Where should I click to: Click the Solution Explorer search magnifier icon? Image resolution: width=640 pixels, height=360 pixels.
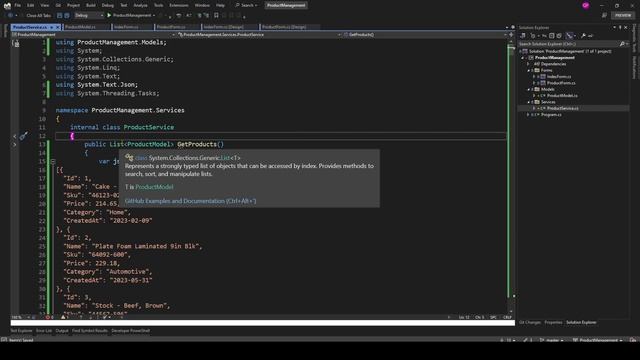click(x=622, y=44)
